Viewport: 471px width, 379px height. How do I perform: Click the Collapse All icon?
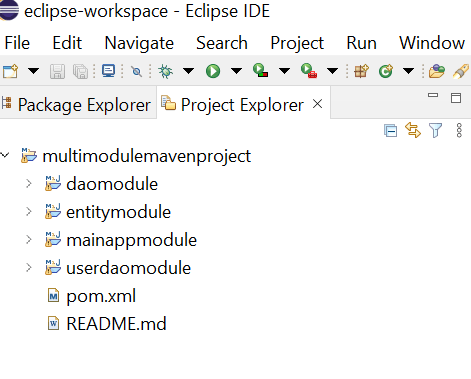coord(390,130)
